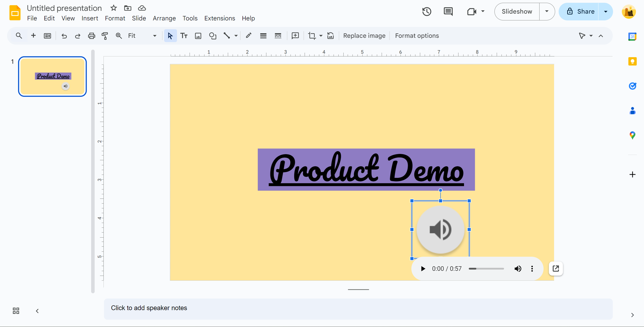Screen dimensions: 644x327
Task: Open Format options
Action: coord(417,36)
